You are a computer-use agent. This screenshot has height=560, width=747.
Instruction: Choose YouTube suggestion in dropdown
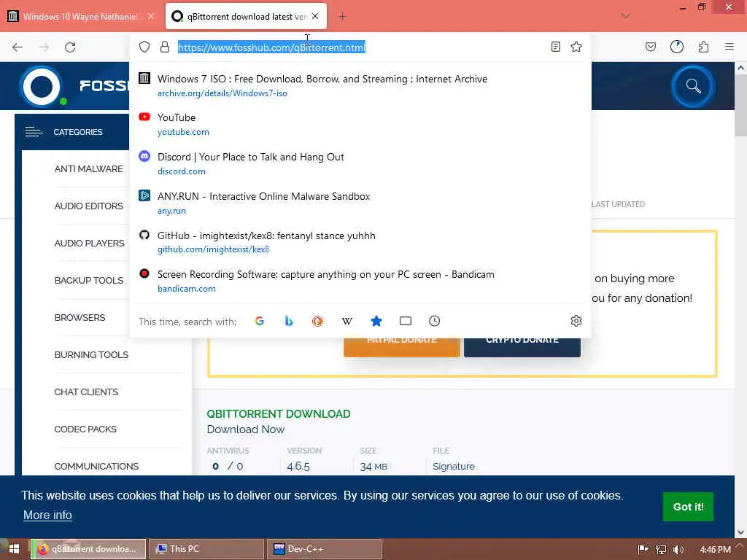pyautogui.click(x=360, y=124)
